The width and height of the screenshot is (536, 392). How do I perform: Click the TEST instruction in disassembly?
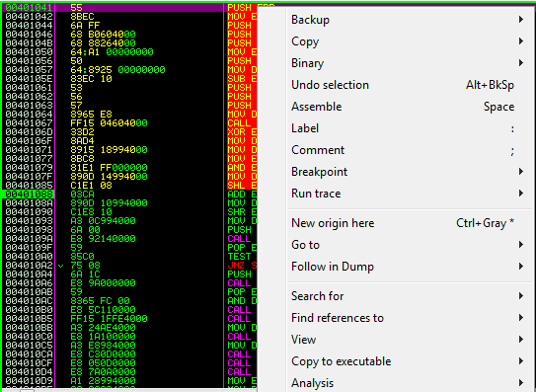click(x=239, y=256)
